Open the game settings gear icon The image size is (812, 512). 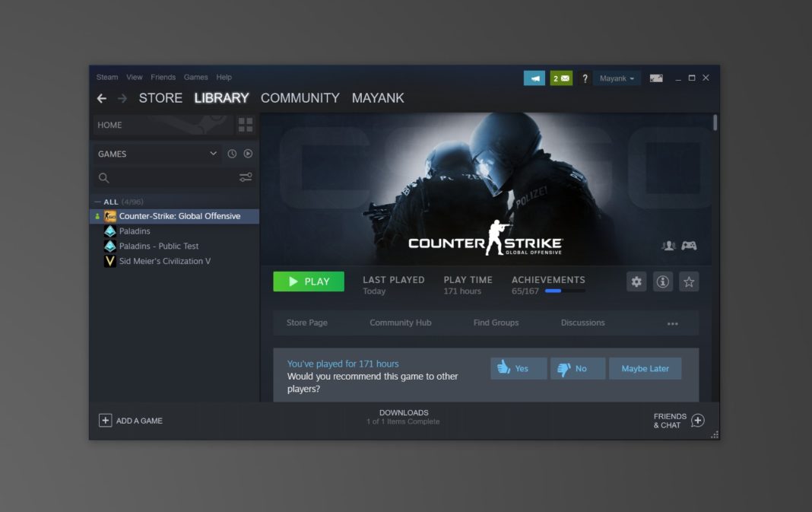(x=636, y=281)
